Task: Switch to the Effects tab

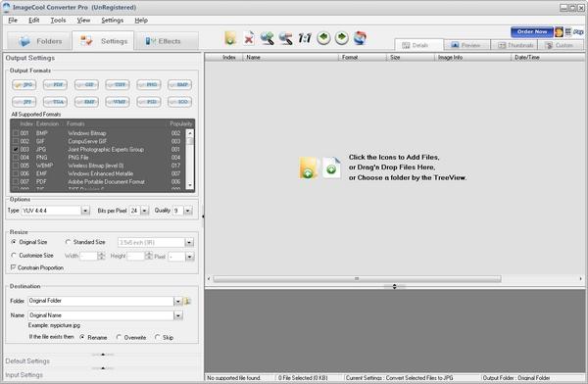Action: click(167, 41)
